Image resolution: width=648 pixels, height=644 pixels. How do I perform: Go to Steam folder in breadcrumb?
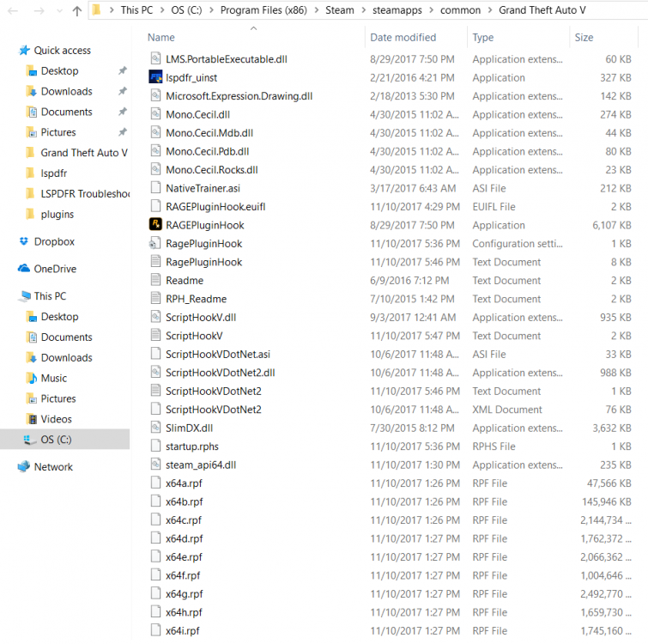pos(340,10)
